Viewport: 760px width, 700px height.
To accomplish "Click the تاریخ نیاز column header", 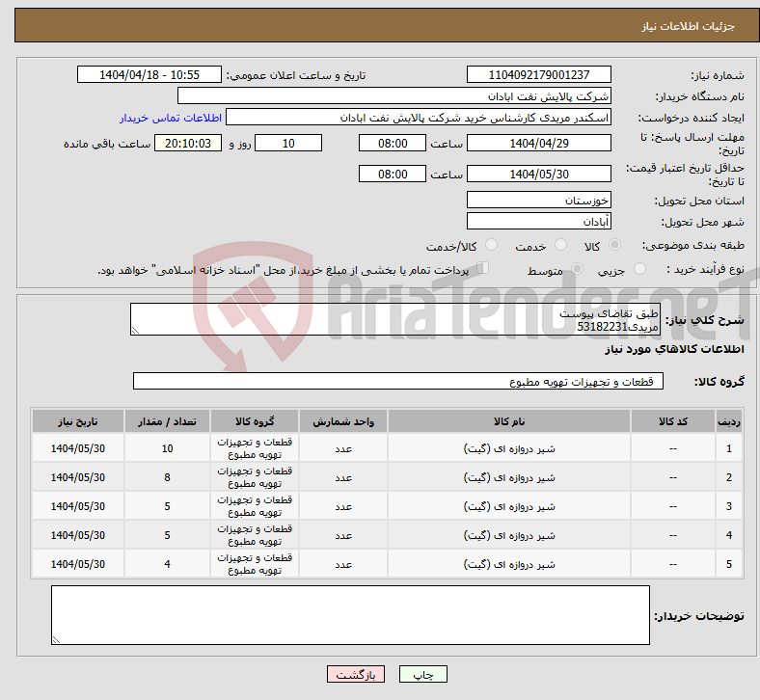I will pos(78,421).
